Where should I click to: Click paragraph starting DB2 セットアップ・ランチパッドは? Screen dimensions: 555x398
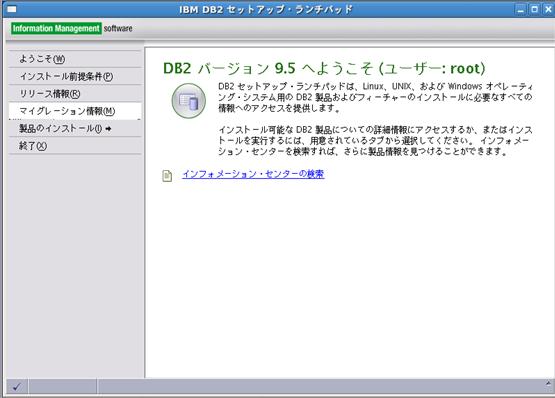(x=375, y=97)
